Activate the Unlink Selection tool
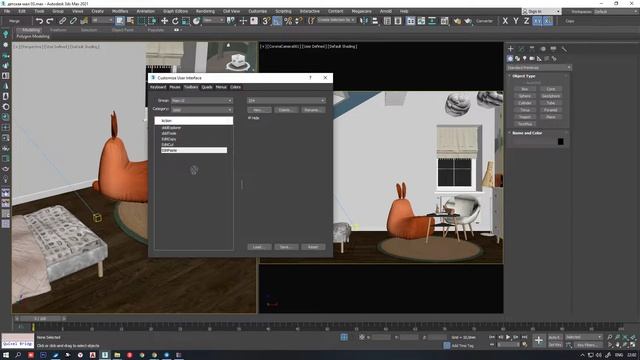The width and height of the screenshot is (640, 360). (x=73, y=21)
